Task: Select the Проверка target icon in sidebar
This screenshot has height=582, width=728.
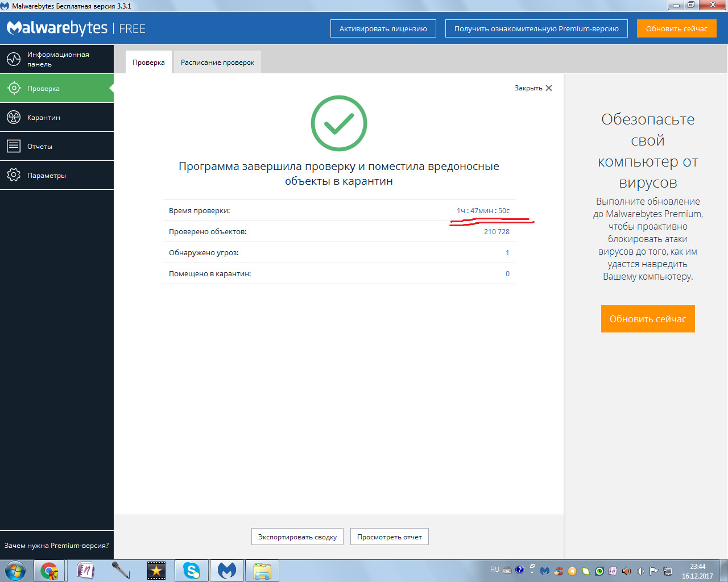Action: point(14,88)
